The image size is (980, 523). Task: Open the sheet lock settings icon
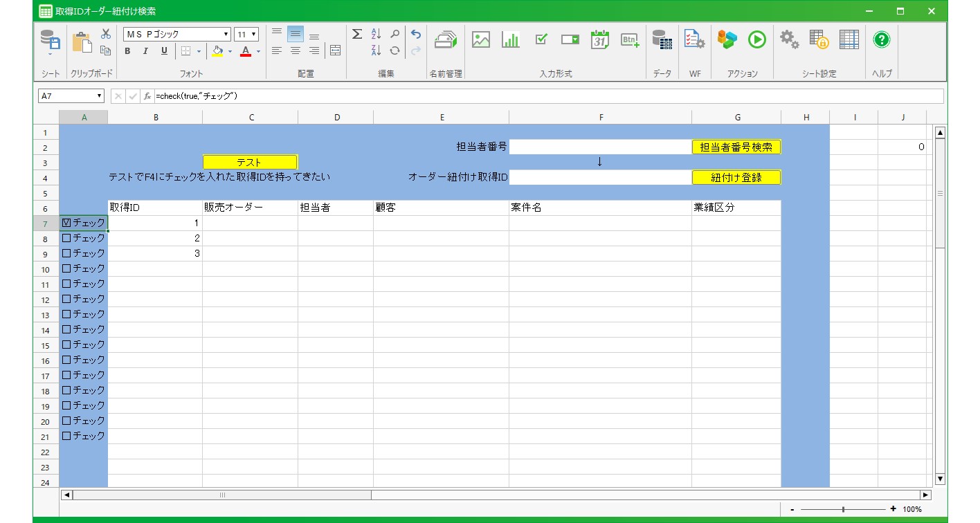click(819, 39)
